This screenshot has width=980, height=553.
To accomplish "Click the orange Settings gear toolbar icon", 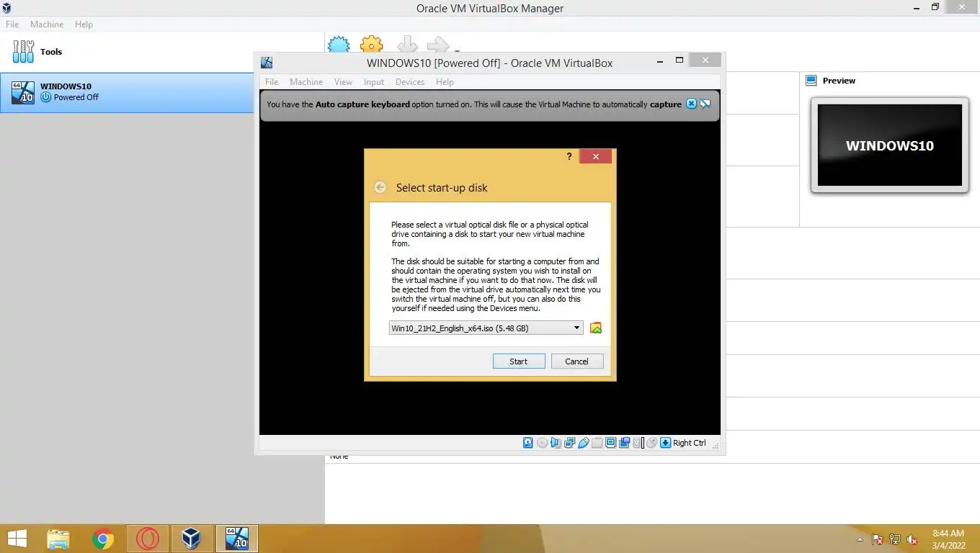I will click(372, 45).
